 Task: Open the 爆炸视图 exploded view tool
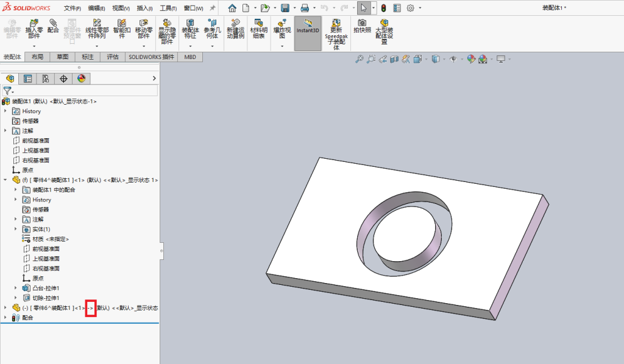282,29
